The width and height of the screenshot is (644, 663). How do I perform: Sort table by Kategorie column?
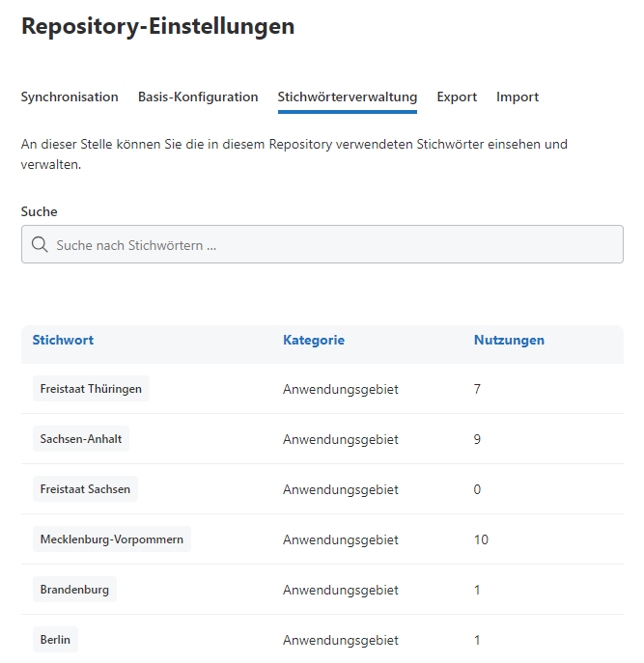(x=314, y=341)
